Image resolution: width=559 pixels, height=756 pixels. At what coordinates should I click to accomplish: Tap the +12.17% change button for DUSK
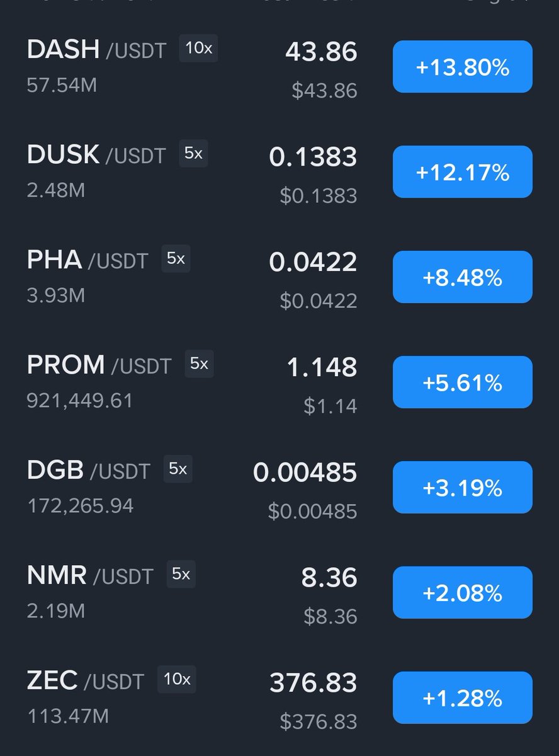[462, 172]
